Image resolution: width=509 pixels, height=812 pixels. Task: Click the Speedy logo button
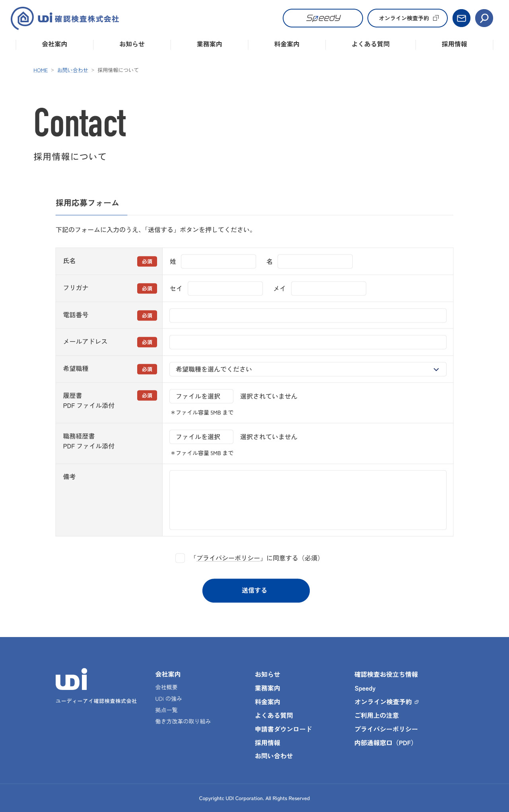tap(322, 18)
